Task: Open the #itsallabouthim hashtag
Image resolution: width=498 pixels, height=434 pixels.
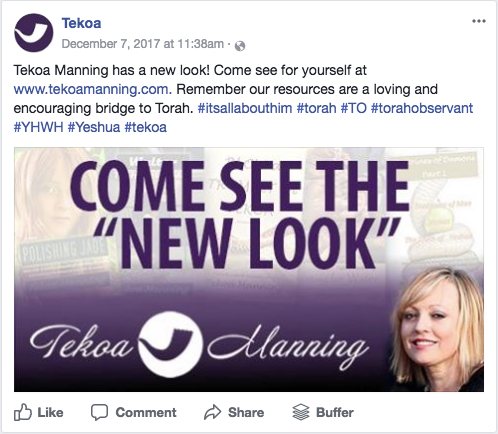Action: [245, 108]
